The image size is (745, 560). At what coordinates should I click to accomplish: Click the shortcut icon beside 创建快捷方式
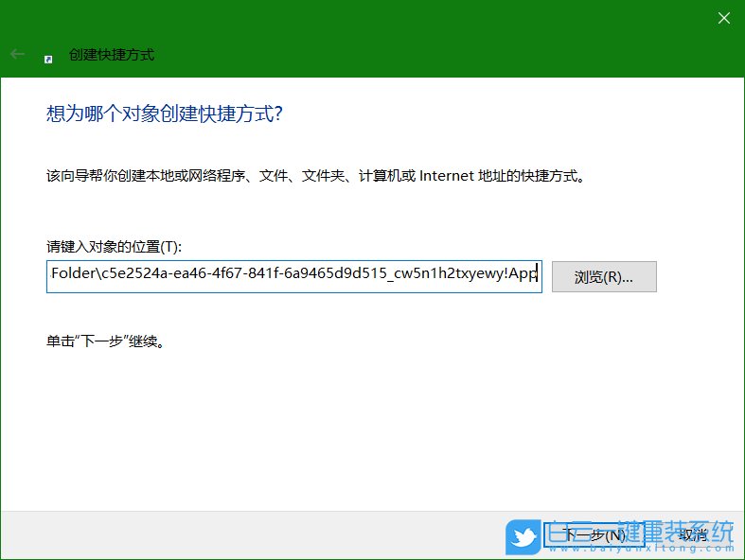click(48, 59)
